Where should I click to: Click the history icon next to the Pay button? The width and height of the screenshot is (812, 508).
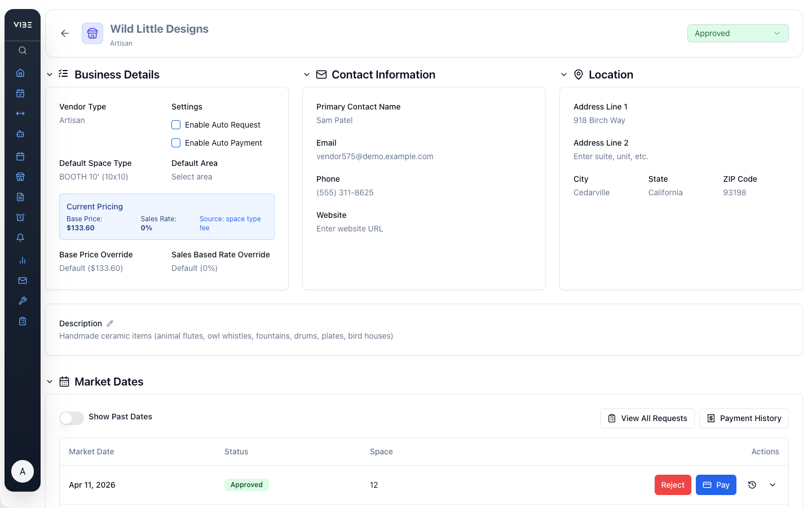point(752,484)
